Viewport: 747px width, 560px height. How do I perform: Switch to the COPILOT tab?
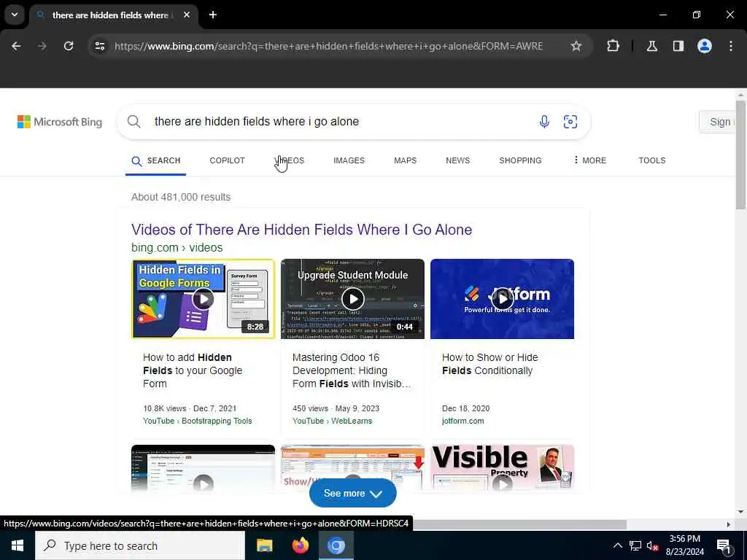point(228,160)
